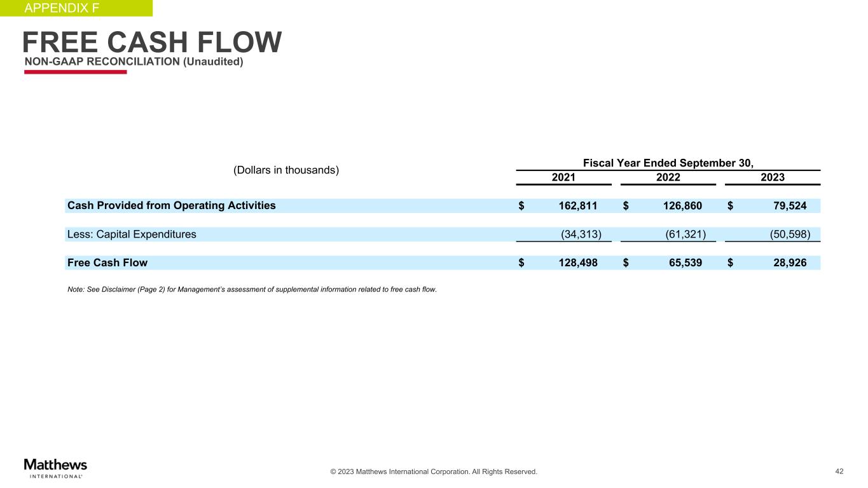
Task: Select the 2023 column header
Action: pyautogui.click(x=772, y=177)
